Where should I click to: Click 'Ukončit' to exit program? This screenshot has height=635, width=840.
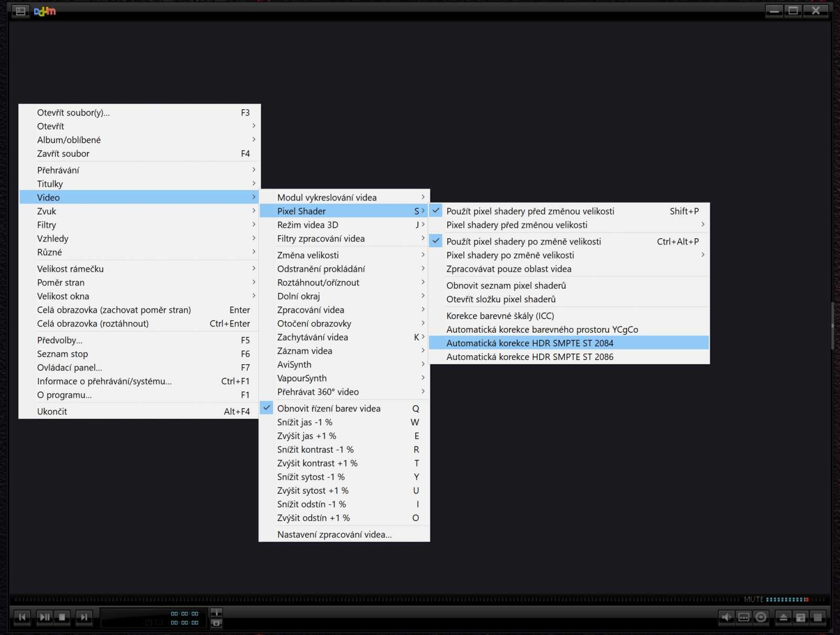[139, 411]
